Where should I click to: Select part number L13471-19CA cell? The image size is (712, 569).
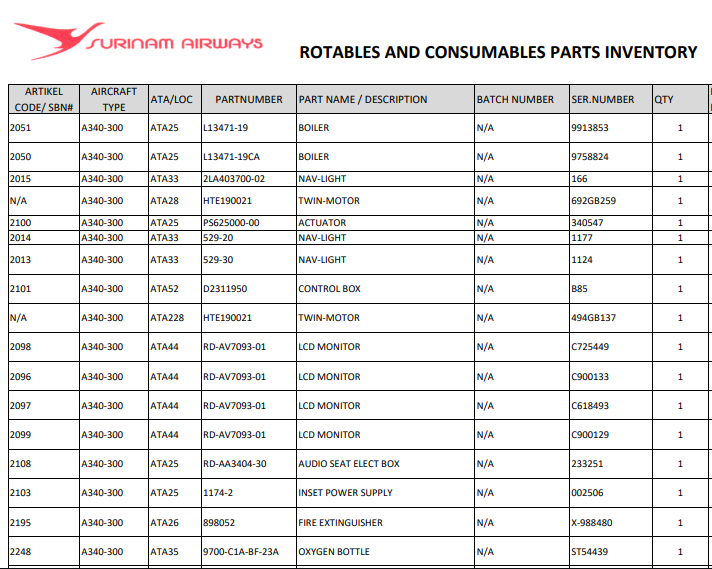[x=231, y=157]
